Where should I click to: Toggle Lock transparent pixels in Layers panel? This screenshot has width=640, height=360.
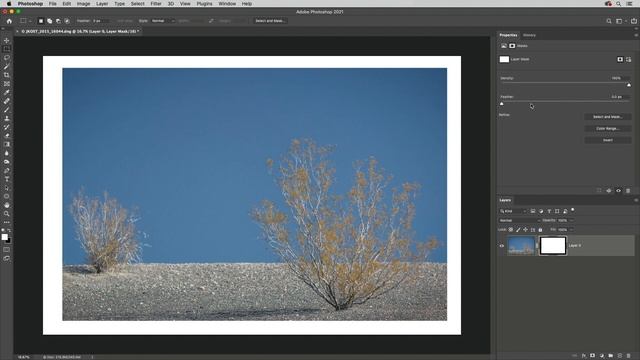pyautogui.click(x=511, y=230)
